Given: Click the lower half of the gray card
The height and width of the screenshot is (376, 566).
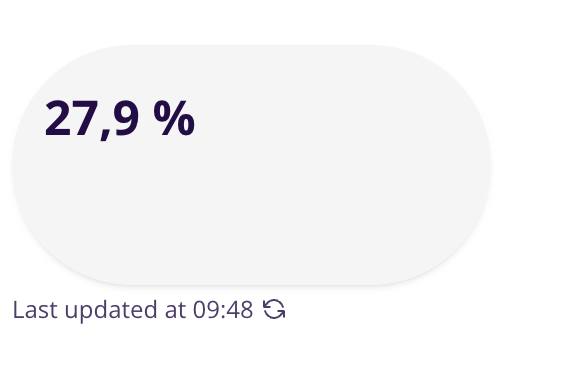Looking at the screenshot, I should click(x=251, y=226).
